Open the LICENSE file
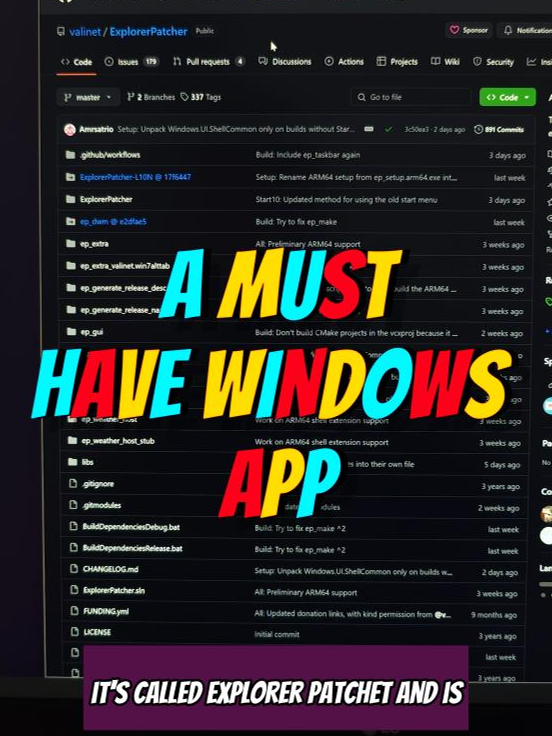Image resolution: width=552 pixels, height=736 pixels. (x=97, y=632)
